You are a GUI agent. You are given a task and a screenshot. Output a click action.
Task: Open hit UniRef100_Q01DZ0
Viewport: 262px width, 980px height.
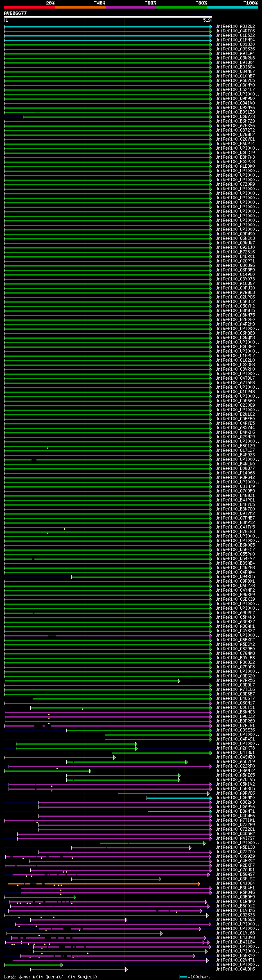click(235, 45)
